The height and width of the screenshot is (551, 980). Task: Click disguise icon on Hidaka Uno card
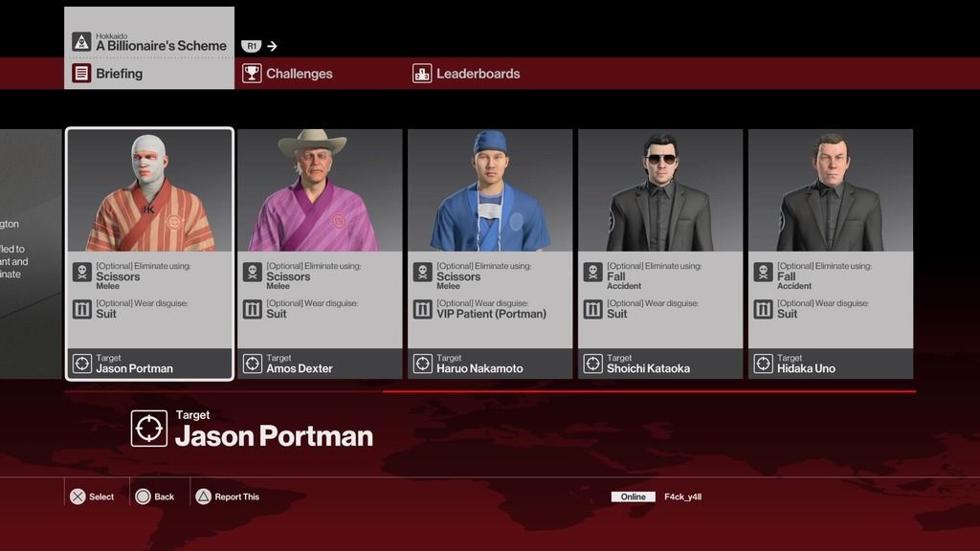[x=763, y=309]
